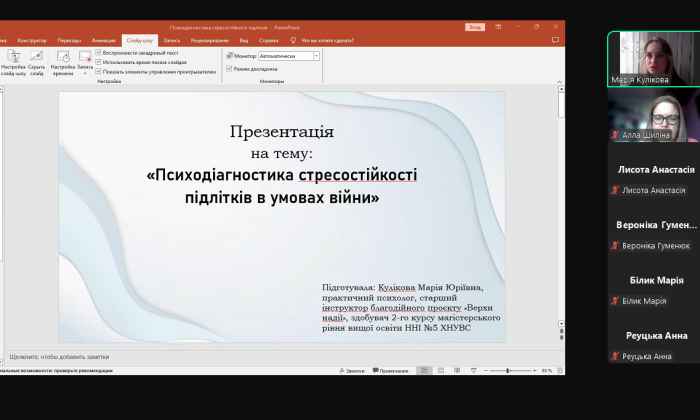The width and height of the screenshot is (700, 420).
Task: Click the Вход sign-in button
Action: click(475, 27)
